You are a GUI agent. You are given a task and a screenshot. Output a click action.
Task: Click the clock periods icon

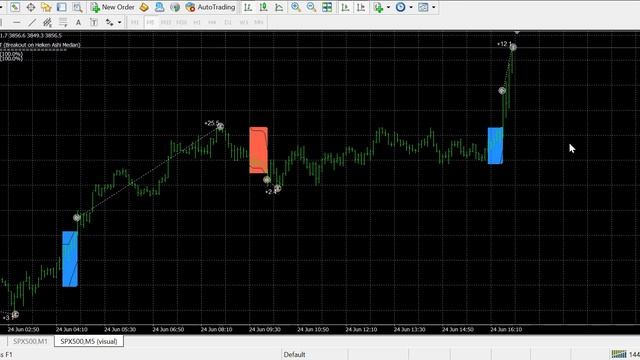point(401,7)
